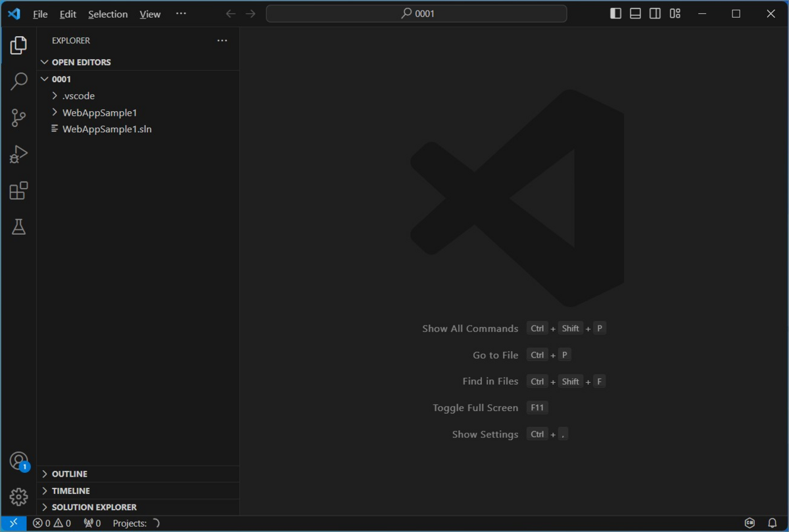
Task: Click the command center search box 0001
Action: 416,14
